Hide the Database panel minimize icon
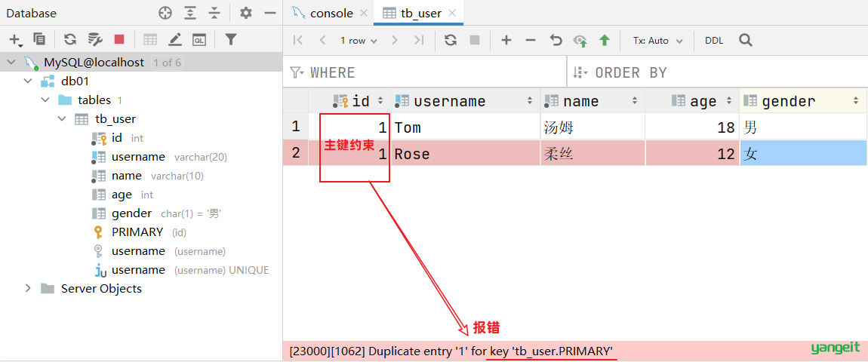The image size is (868, 362). tap(270, 14)
